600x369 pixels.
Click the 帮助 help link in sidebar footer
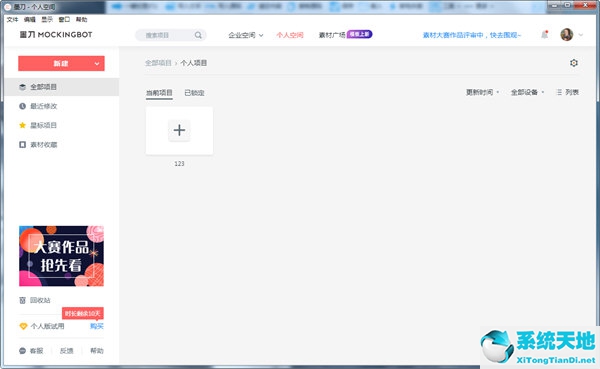pyautogui.click(x=97, y=351)
